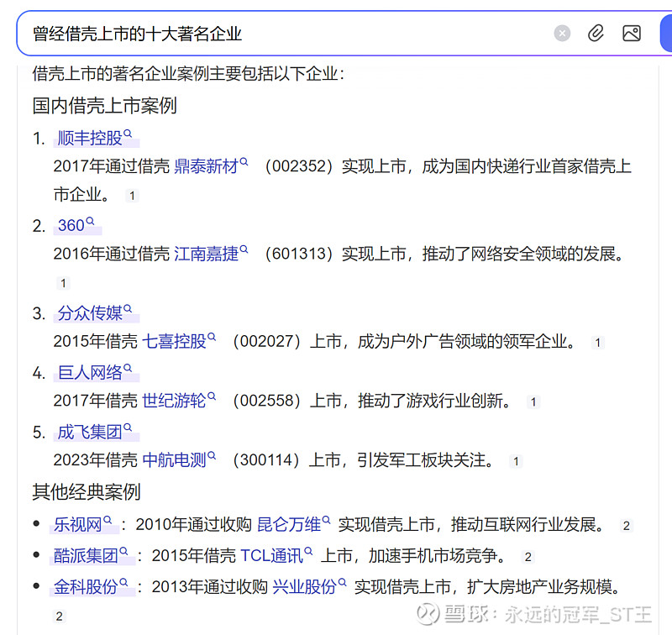Click the stock code (601313)

pos(299,254)
